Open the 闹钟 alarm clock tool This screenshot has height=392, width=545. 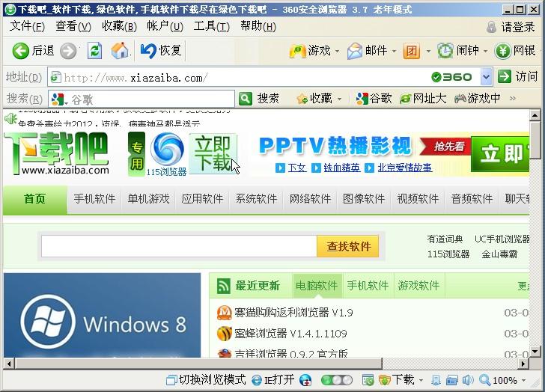coord(457,51)
